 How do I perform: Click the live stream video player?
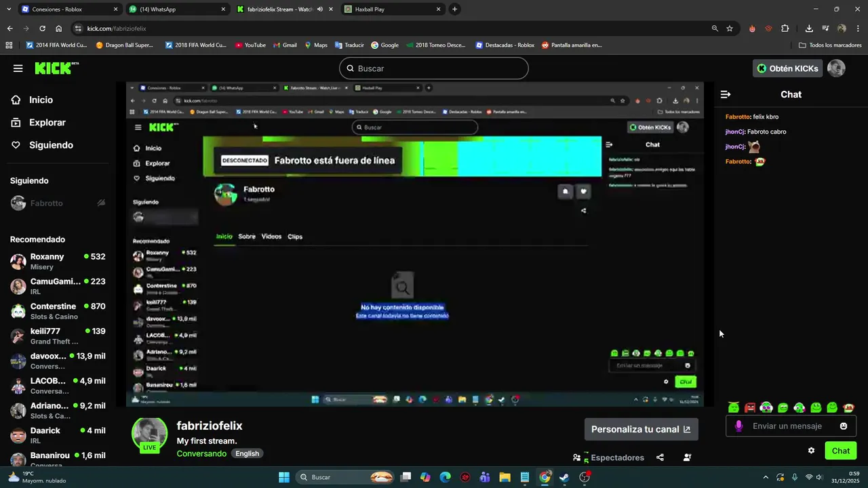[x=415, y=245]
